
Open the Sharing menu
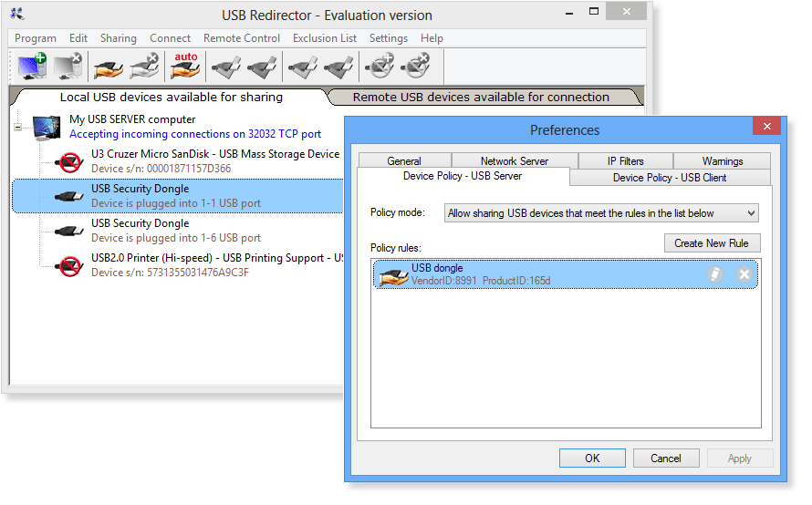point(118,38)
